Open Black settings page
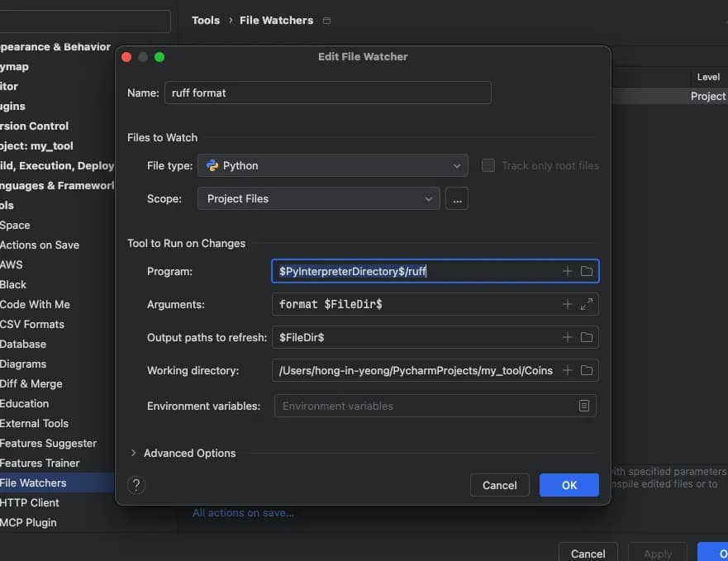This screenshot has height=561, width=728. click(13, 285)
